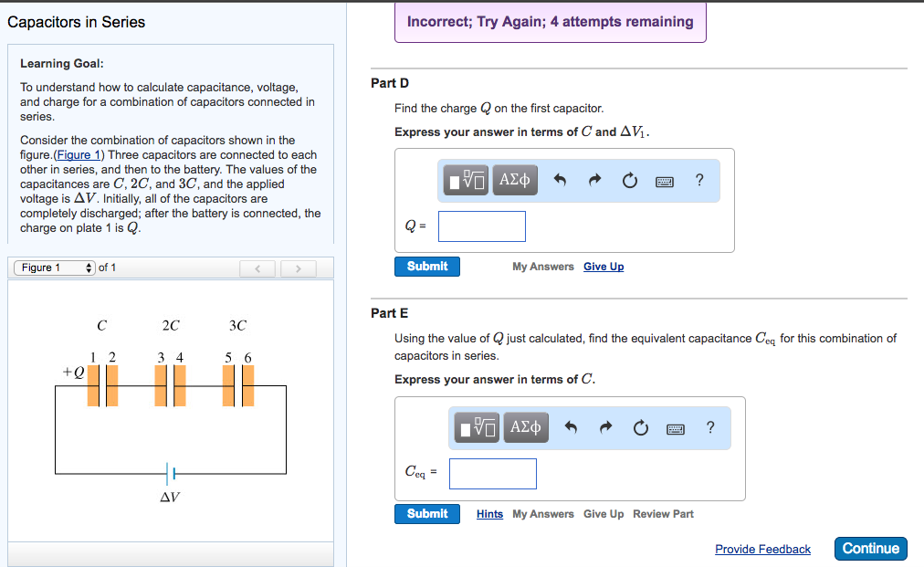This screenshot has width=924, height=567.
Task: Open the ΑΣΦ Greek symbols in Part E
Action: [526, 427]
